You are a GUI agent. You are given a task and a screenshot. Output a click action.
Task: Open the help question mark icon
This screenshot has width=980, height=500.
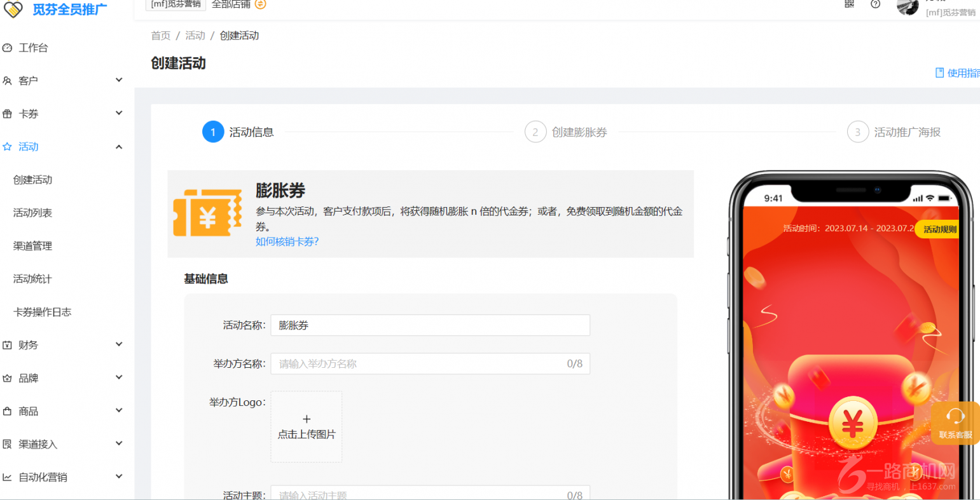coord(876,4)
